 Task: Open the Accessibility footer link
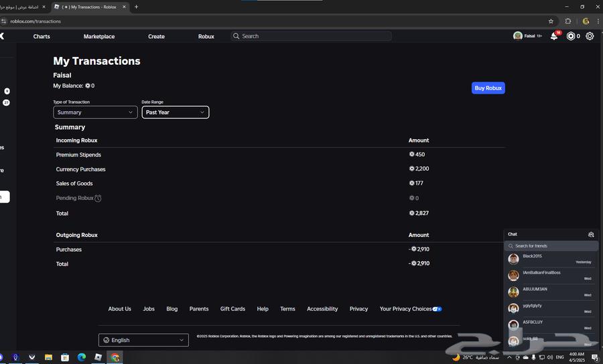pyautogui.click(x=322, y=308)
